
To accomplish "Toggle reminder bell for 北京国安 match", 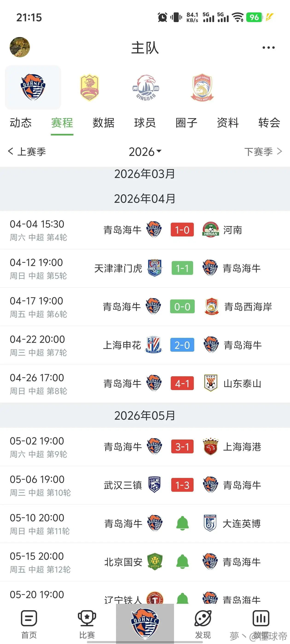I will 183,562.
